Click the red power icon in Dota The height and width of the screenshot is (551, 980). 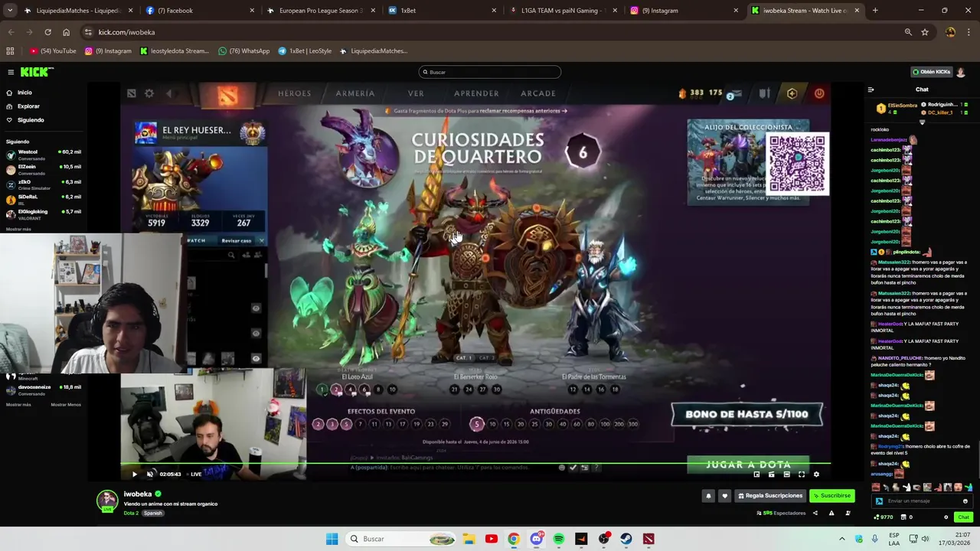tap(819, 93)
